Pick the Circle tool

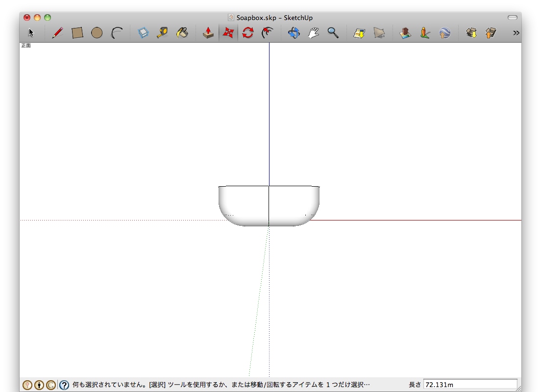tap(97, 33)
